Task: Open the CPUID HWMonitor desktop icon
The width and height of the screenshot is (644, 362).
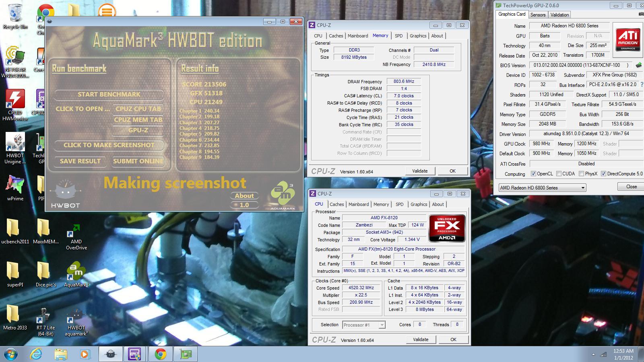Action: click(x=15, y=105)
